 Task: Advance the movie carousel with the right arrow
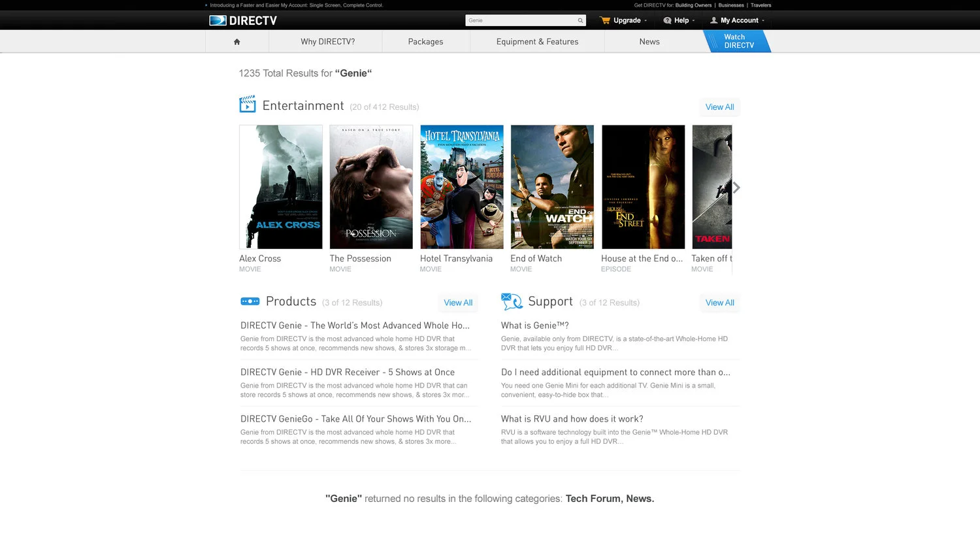pyautogui.click(x=736, y=188)
